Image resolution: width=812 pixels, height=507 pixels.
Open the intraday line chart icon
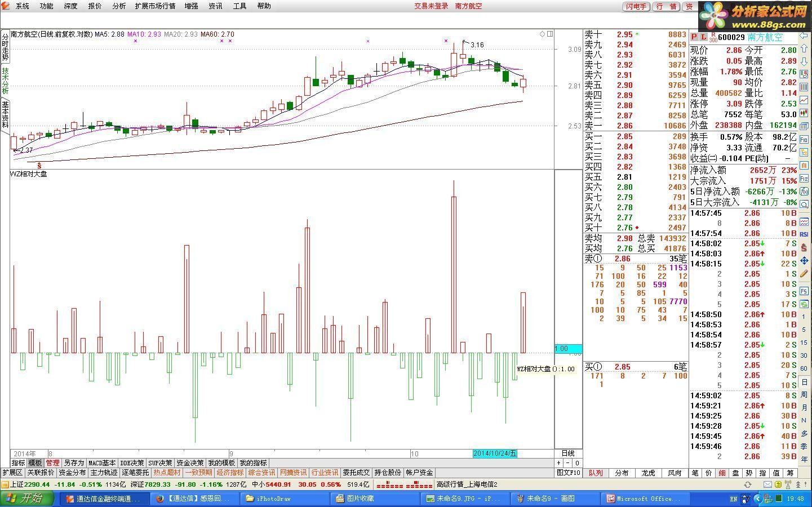tap(804, 101)
